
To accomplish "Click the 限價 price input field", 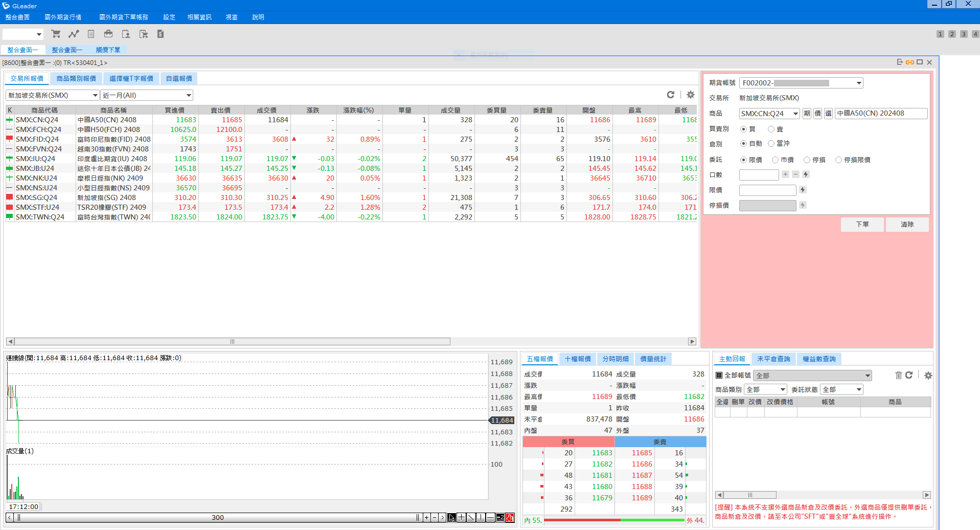I will tap(767, 190).
